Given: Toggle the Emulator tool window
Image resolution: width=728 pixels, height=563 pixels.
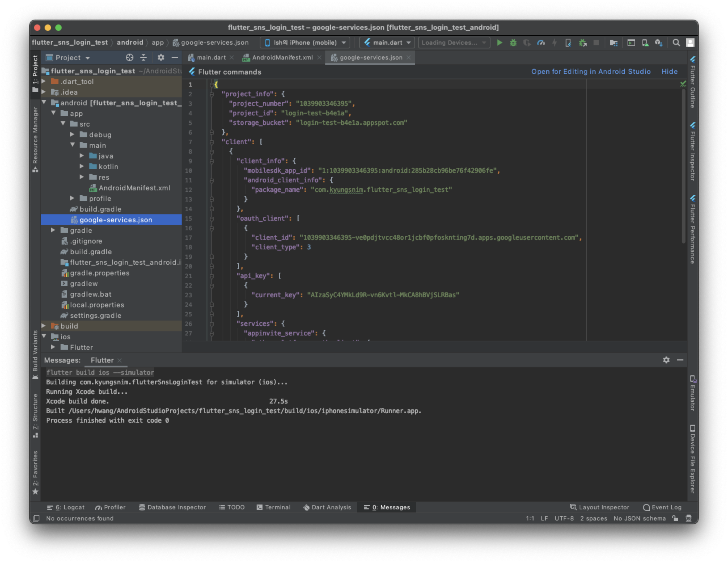Looking at the screenshot, I should 692,394.
